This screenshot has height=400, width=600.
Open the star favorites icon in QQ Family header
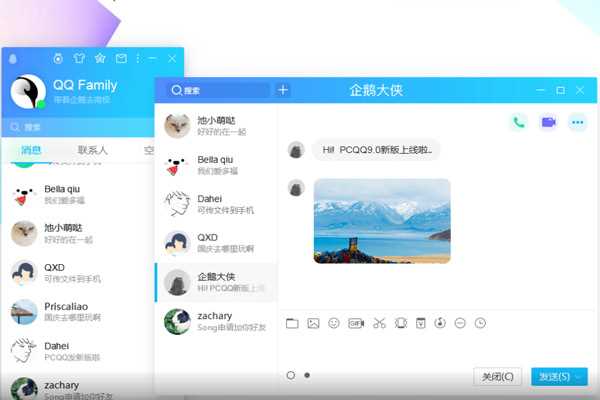(100, 58)
